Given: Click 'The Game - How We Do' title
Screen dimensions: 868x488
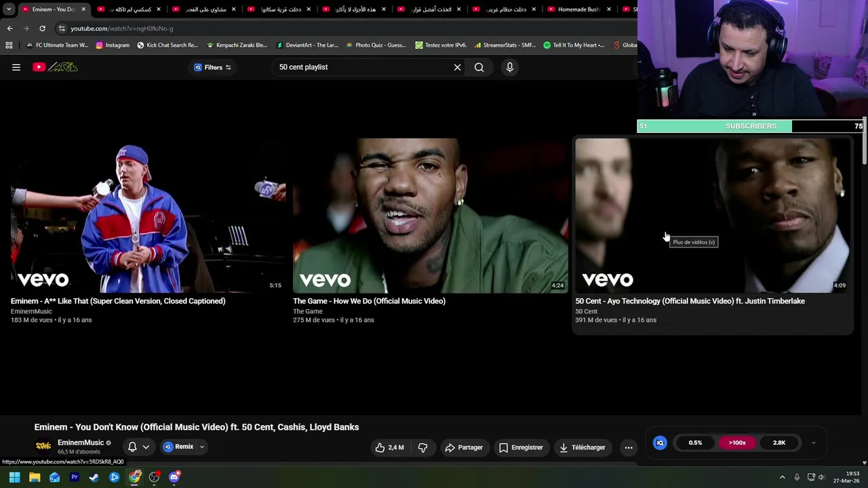Looking at the screenshot, I should tap(369, 301).
